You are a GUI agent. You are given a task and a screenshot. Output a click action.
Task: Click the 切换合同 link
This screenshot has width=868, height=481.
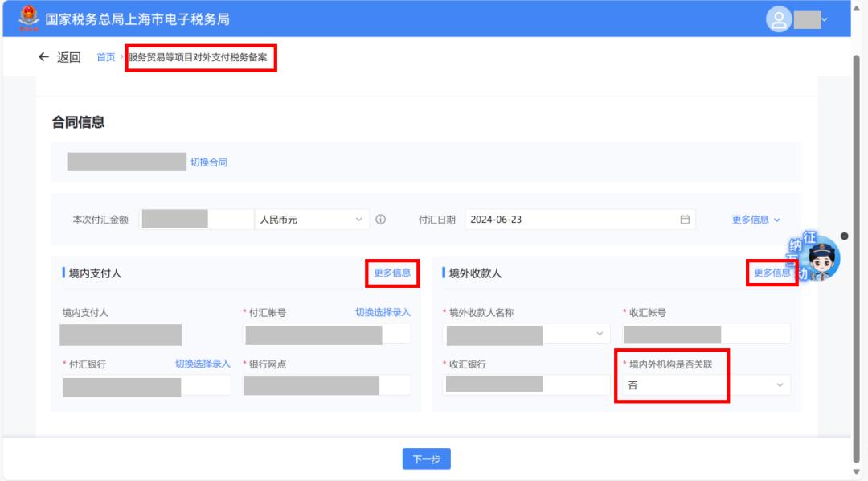[x=209, y=162]
